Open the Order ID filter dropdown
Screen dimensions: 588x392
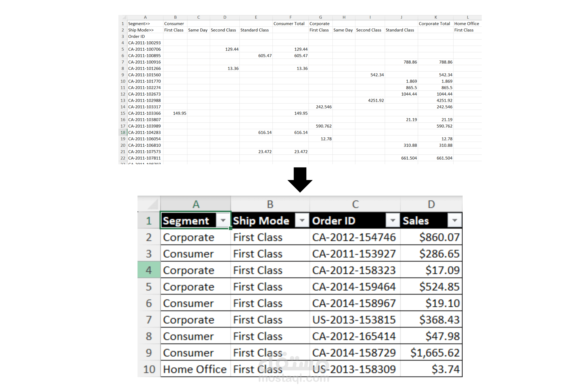tap(393, 220)
